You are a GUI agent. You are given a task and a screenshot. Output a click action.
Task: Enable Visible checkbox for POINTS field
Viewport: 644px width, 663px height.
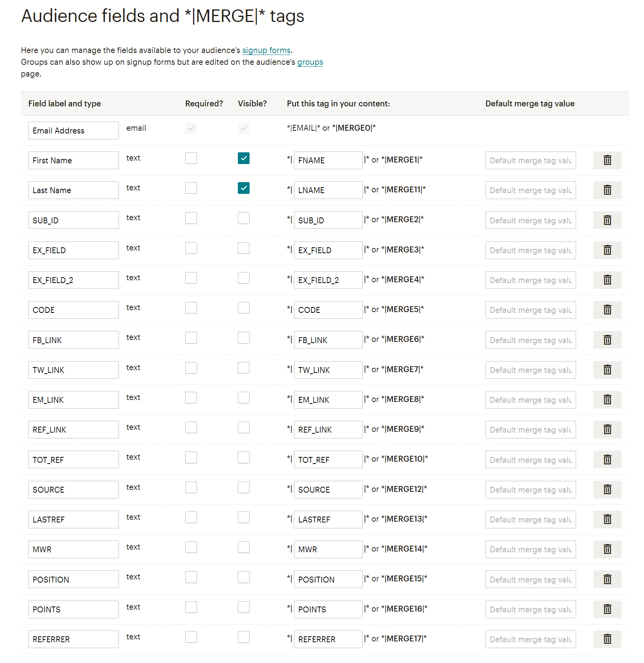[243, 607]
